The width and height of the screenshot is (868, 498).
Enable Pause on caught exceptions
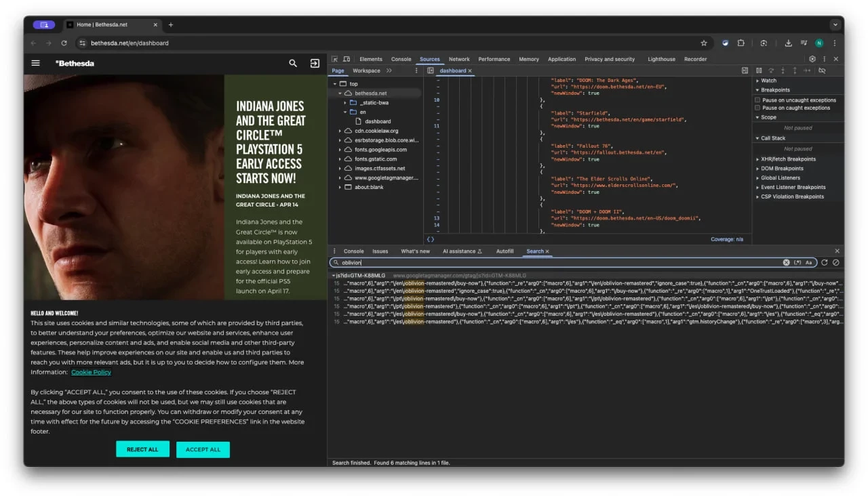click(757, 108)
